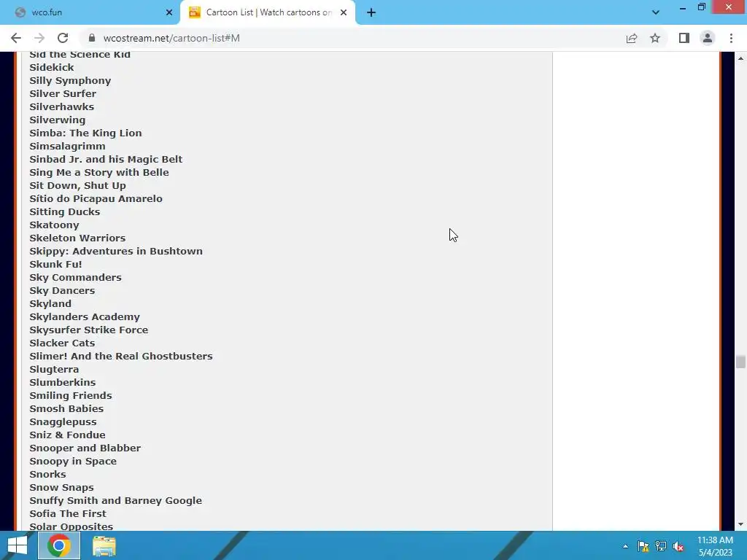Open the Skatoony link
Image resolution: width=747 pixels, height=560 pixels.
point(54,225)
